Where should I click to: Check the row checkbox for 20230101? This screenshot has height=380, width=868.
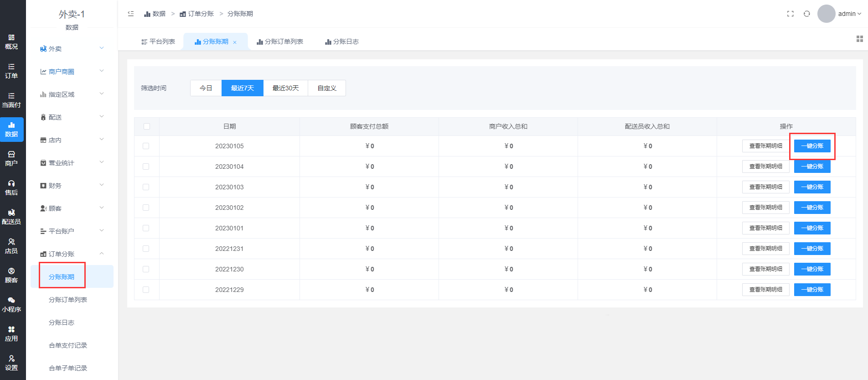(x=146, y=228)
